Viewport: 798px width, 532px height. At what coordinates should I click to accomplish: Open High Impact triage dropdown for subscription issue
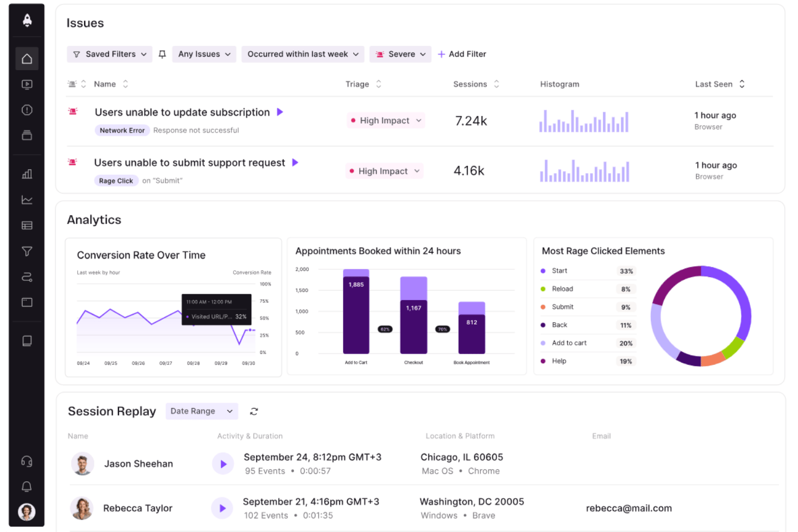(x=386, y=121)
